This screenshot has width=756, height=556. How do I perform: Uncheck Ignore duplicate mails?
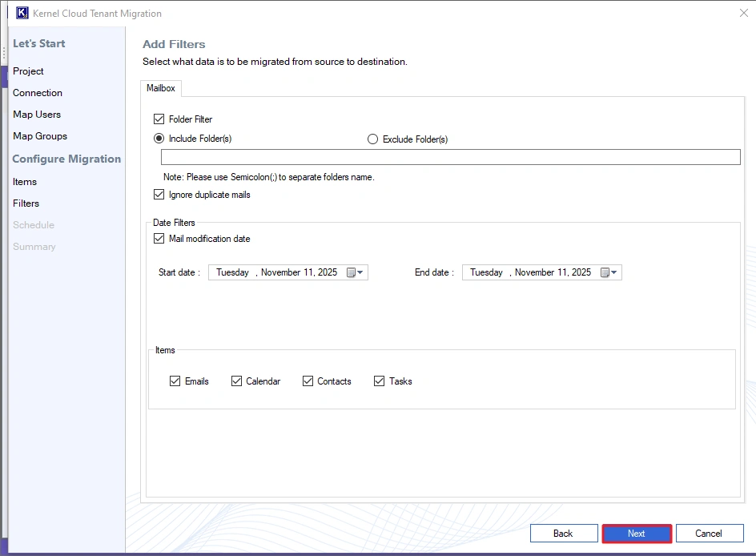tap(158, 194)
